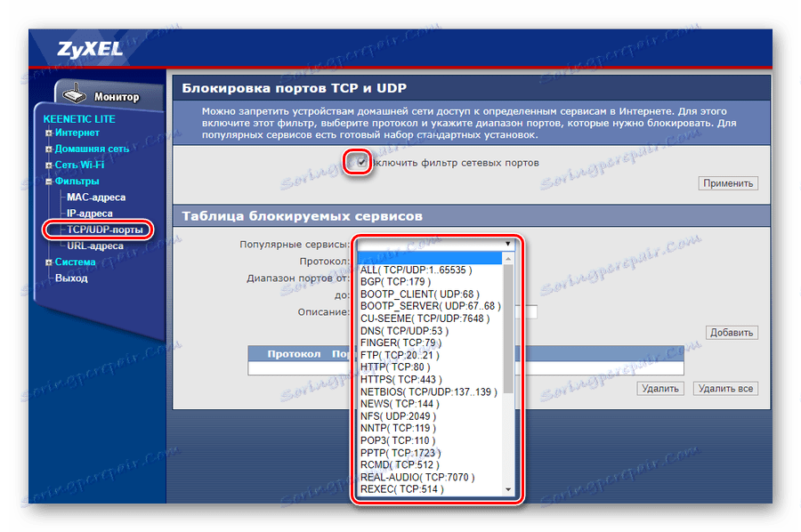Select BOOTP_CLIENT( UDP:68 ) option
The height and width of the screenshot is (532, 801).
point(430,294)
